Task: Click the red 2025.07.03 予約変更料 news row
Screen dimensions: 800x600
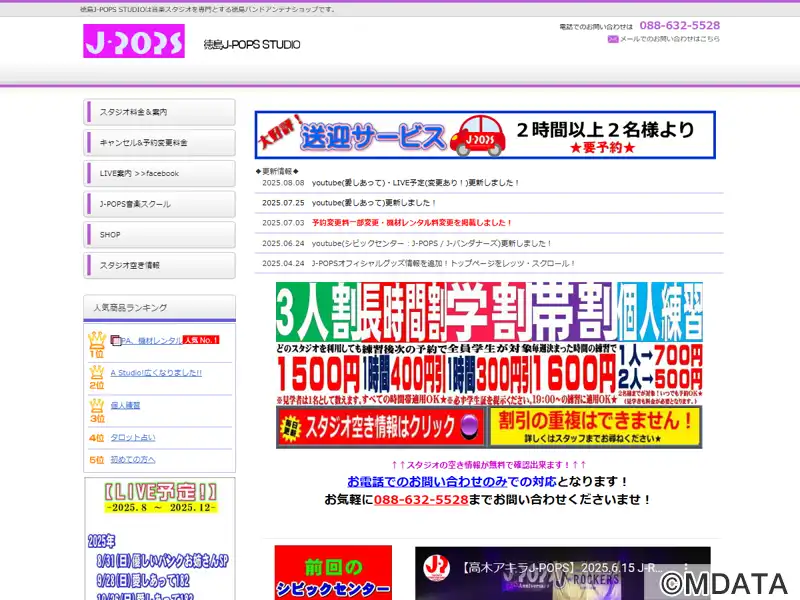Action: click(x=489, y=223)
